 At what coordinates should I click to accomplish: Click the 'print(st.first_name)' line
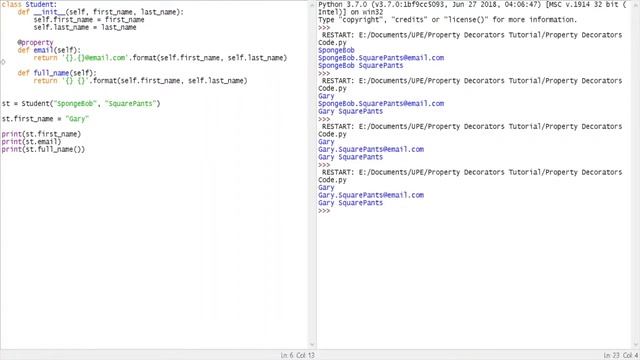41,134
